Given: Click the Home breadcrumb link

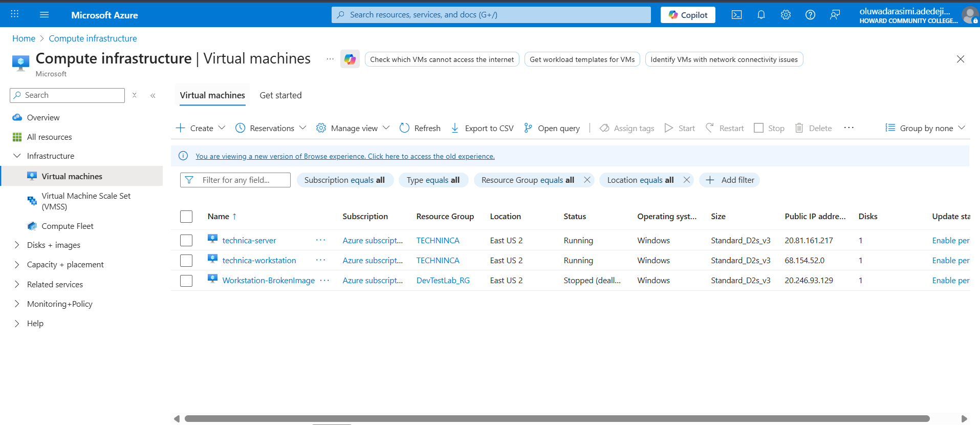Looking at the screenshot, I should coord(24,38).
